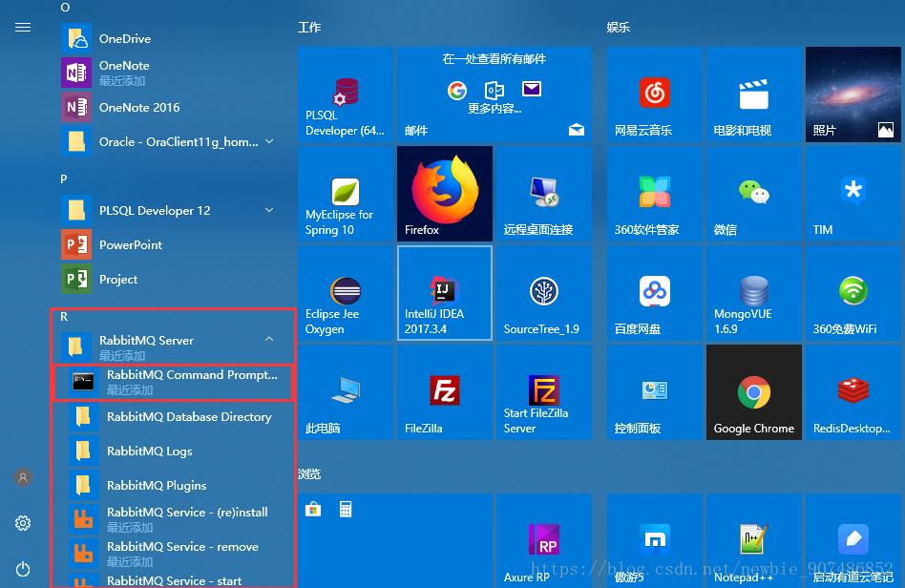This screenshot has width=905, height=588.
Task: Open the 360软件管家 tile
Action: (x=655, y=194)
